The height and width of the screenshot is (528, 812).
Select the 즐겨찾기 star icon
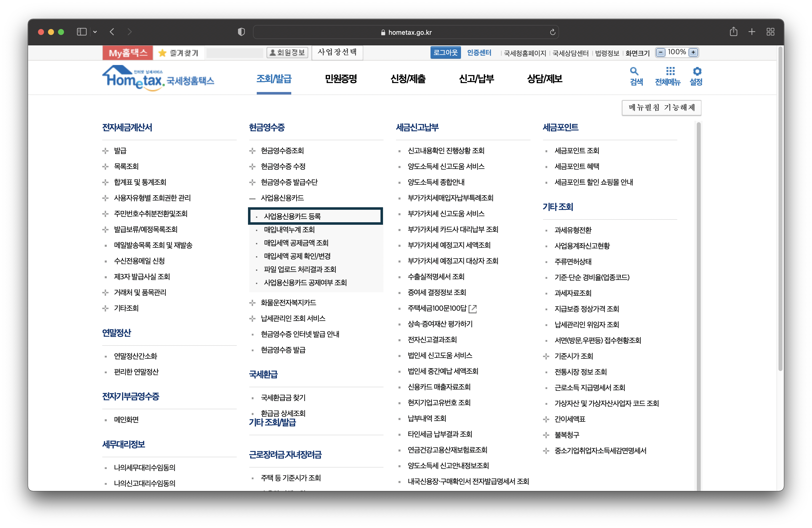point(163,52)
